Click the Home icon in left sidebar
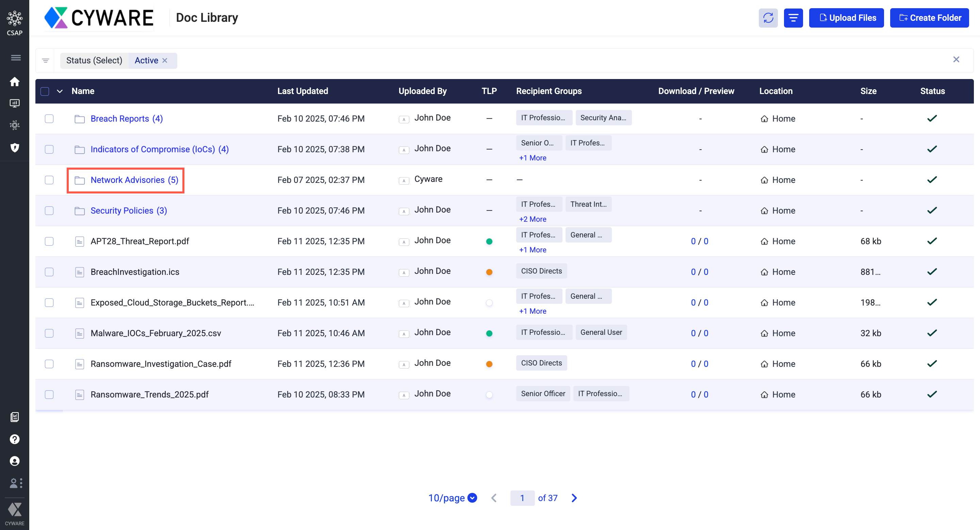 coord(14,81)
